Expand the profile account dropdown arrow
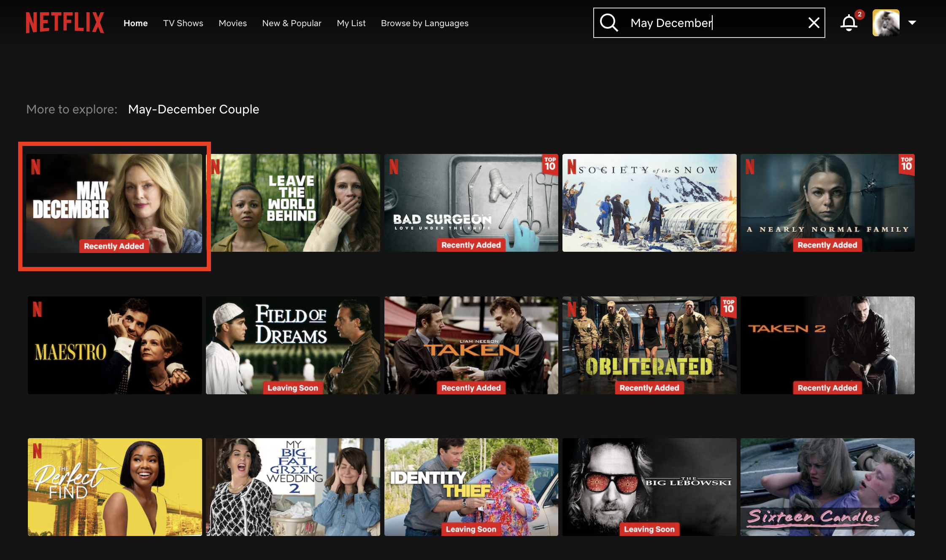The height and width of the screenshot is (560, 946). (x=912, y=23)
